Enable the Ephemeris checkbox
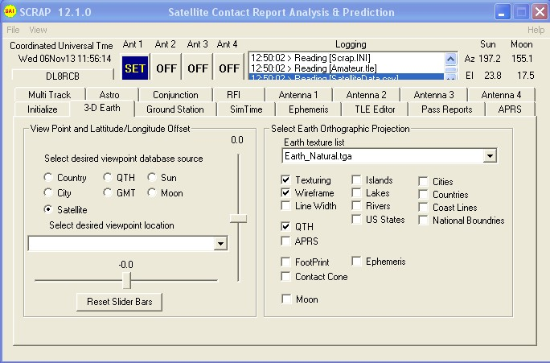550x363 pixels. pyautogui.click(x=356, y=261)
